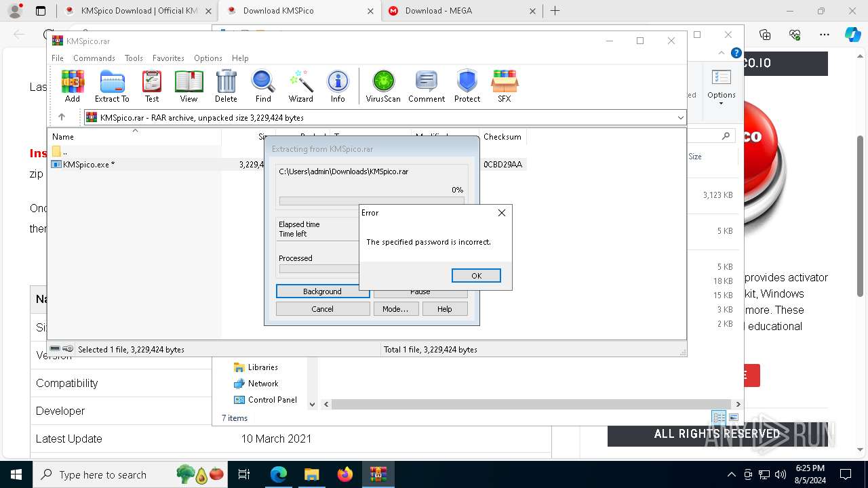Go up one folder with arrow icon
The image size is (868, 488).
coord(62,117)
